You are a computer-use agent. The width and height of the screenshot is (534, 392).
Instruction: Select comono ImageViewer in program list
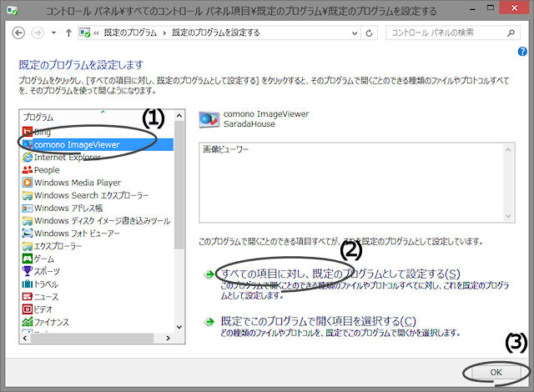pos(97,144)
